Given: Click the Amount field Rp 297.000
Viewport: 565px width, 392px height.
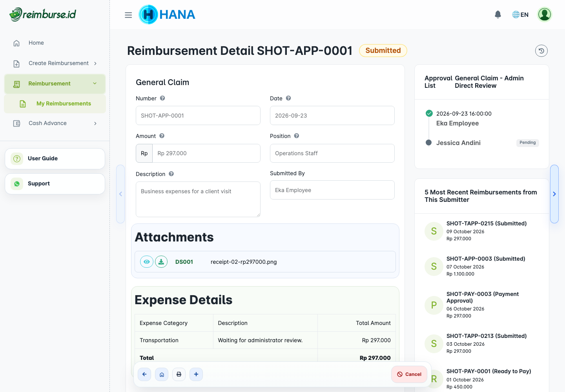Looking at the screenshot, I should [206, 153].
